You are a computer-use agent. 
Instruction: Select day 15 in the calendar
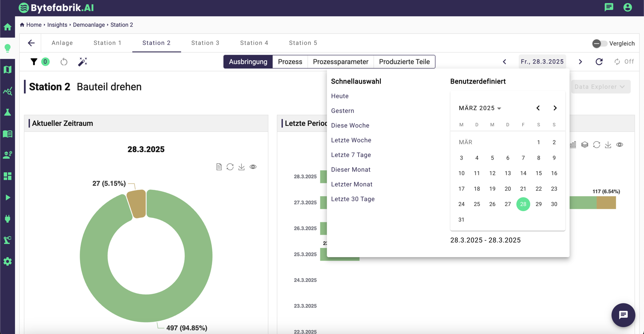click(538, 173)
